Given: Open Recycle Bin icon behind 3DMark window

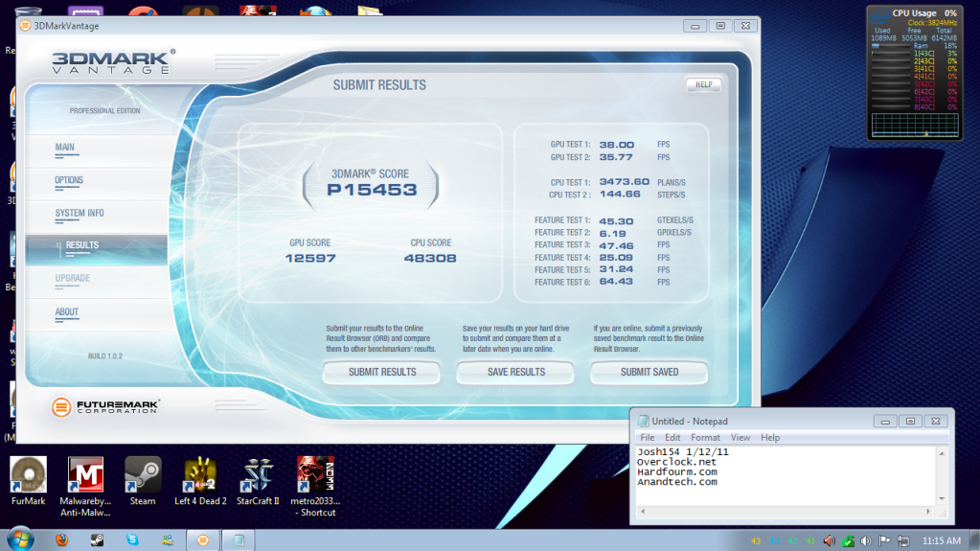Looking at the screenshot, I should [x=28, y=11].
